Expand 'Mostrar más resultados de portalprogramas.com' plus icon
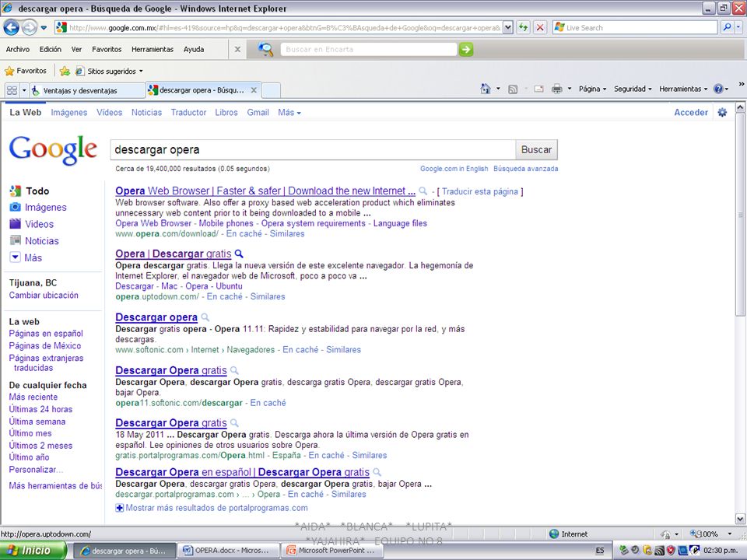 [x=119, y=508]
